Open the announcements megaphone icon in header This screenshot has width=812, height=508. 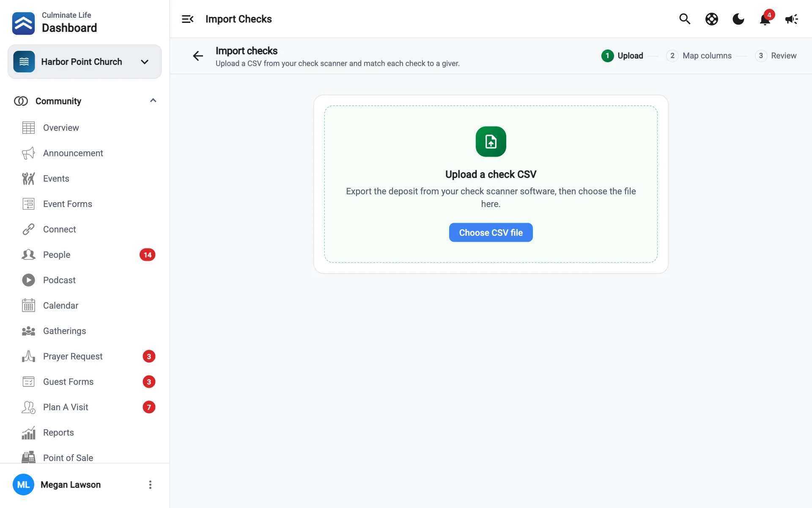click(791, 19)
